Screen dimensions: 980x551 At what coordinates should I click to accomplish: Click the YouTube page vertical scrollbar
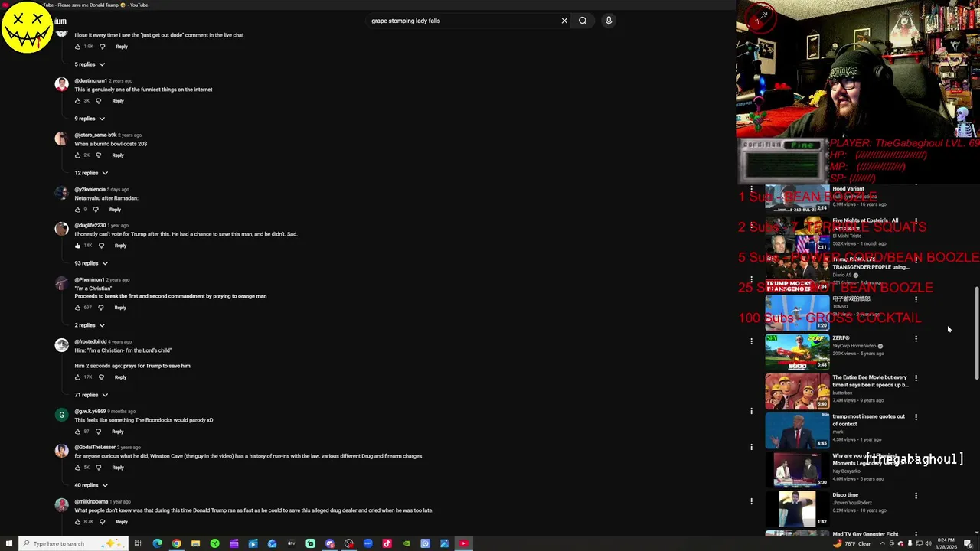pyautogui.click(x=976, y=333)
